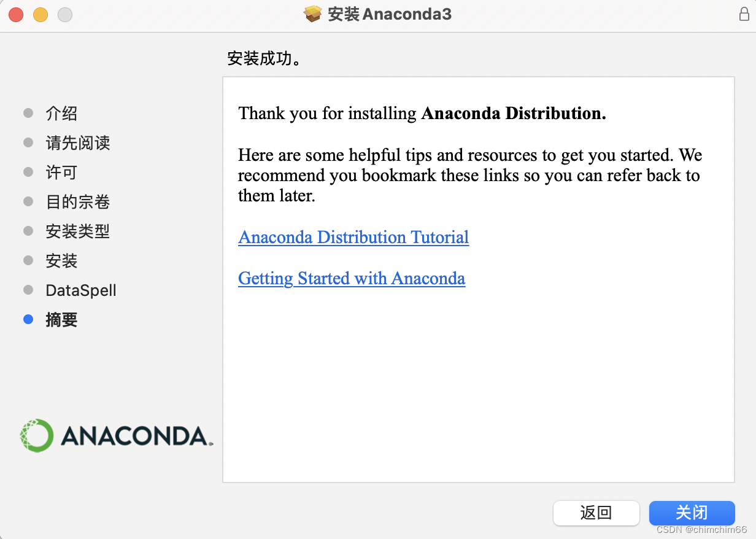Click the 关闭 button to finish
Image resolution: width=756 pixels, height=539 pixels.
tap(692, 513)
